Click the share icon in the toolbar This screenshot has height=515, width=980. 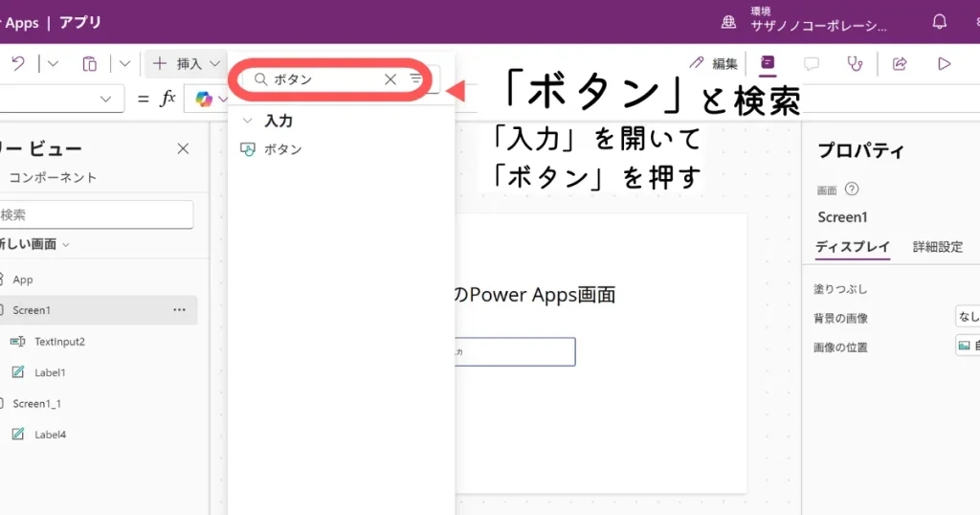coord(900,64)
